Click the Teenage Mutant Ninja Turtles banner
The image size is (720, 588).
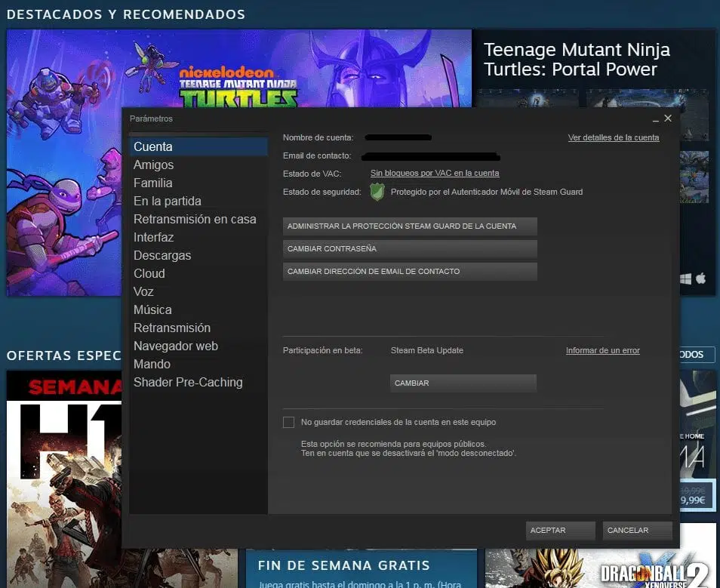click(x=238, y=69)
